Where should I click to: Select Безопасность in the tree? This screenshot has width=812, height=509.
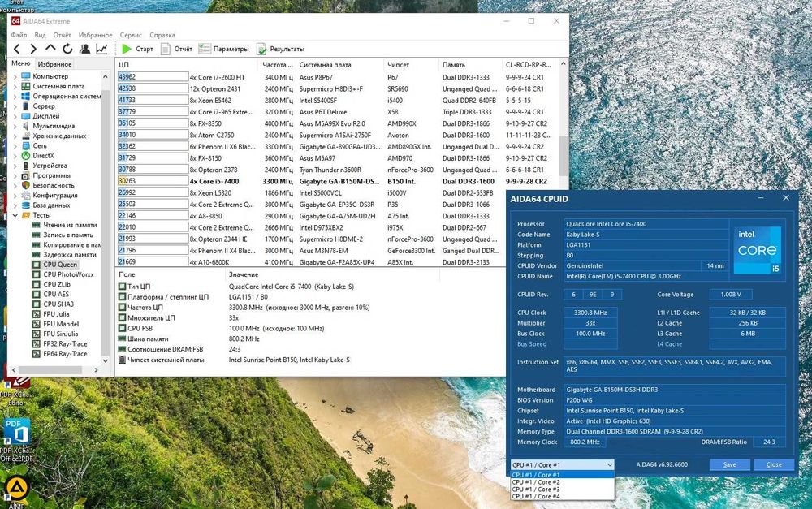54,185
